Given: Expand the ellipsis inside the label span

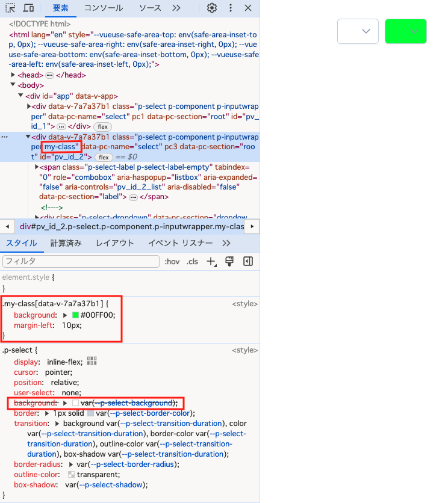Looking at the screenshot, I should tap(133, 197).
